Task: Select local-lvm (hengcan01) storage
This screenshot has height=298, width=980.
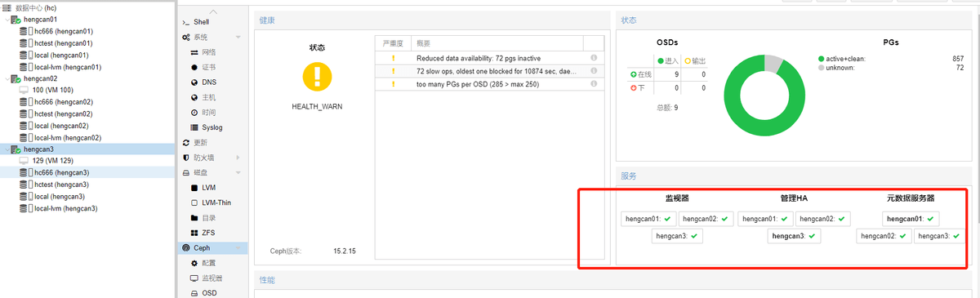Action: 67,67
